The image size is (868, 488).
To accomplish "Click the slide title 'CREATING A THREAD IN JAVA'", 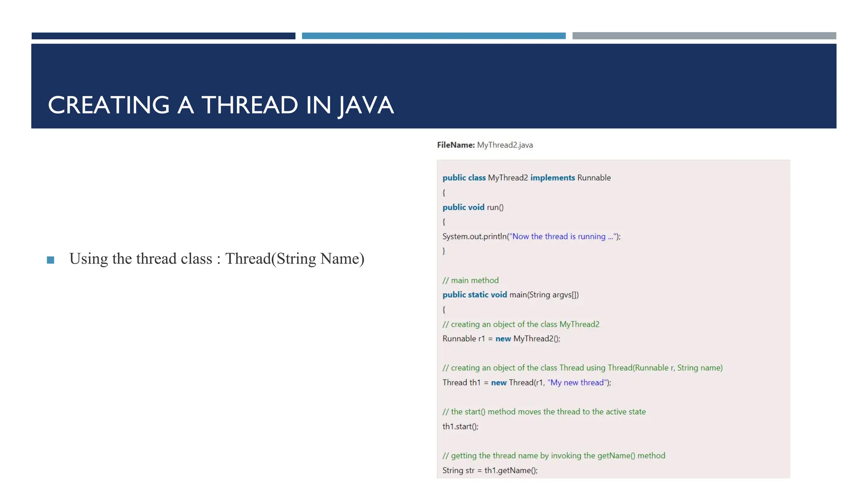I will (x=221, y=105).
